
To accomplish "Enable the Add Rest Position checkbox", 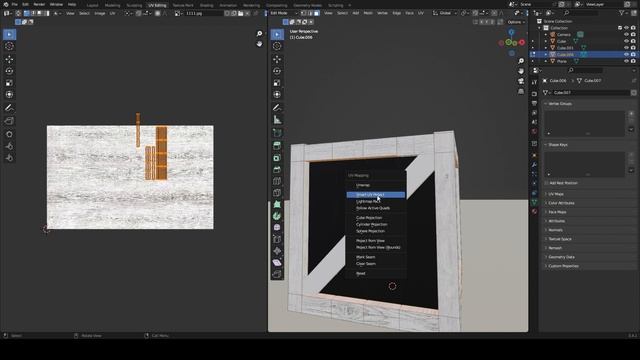I will [546, 183].
